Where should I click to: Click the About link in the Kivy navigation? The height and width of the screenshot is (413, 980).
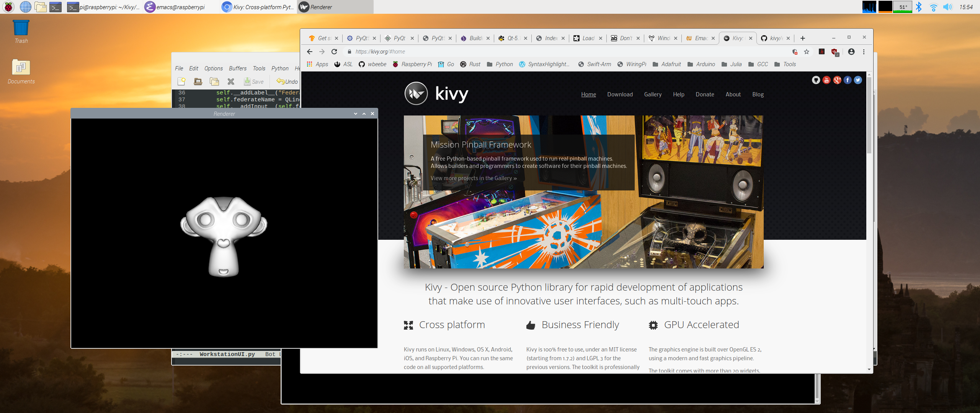click(733, 94)
